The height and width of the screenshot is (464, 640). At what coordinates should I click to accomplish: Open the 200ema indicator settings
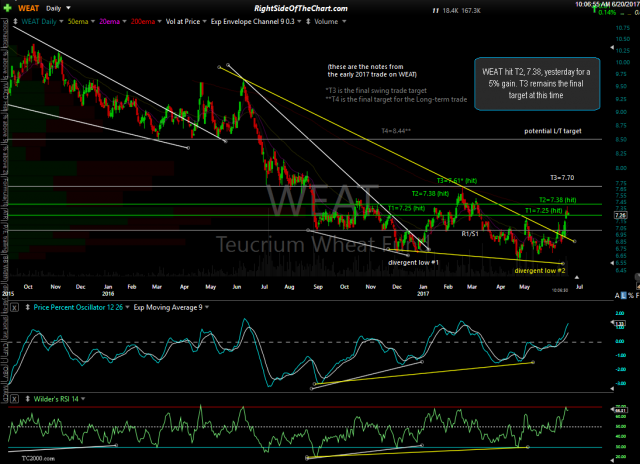click(x=143, y=22)
